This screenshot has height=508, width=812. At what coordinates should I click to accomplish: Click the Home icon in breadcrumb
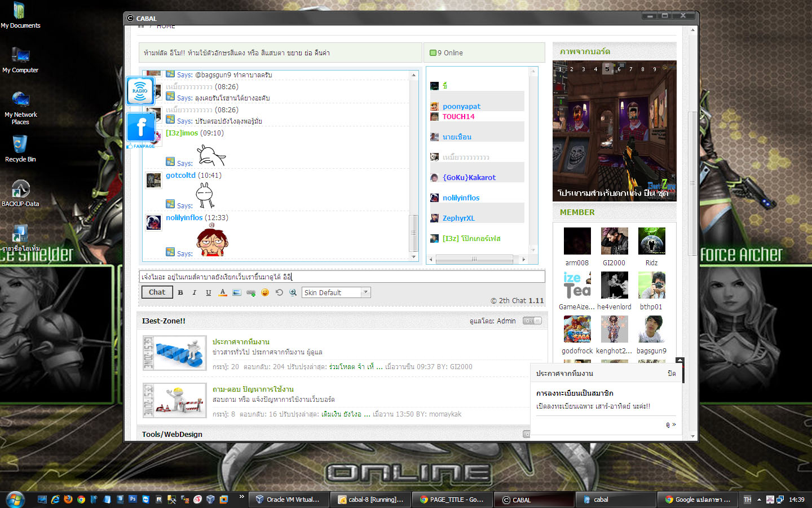coord(141,27)
